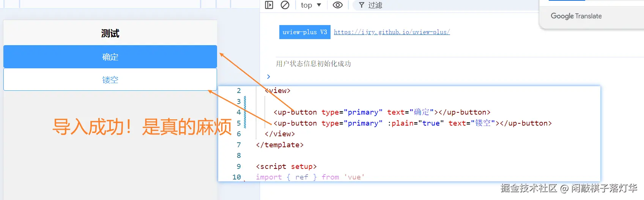This screenshot has height=200, width=644.
Task: Click line number 4 in code gutter
Action: (239, 112)
